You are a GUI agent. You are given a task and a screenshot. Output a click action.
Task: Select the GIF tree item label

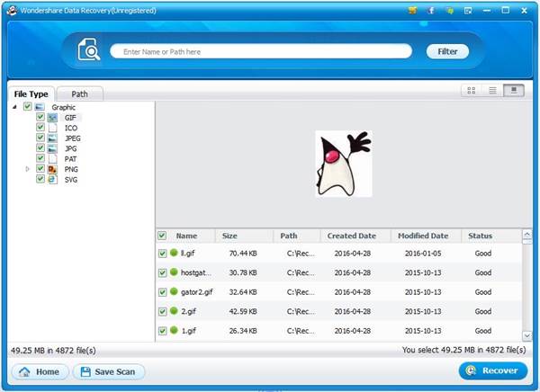coord(70,118)
